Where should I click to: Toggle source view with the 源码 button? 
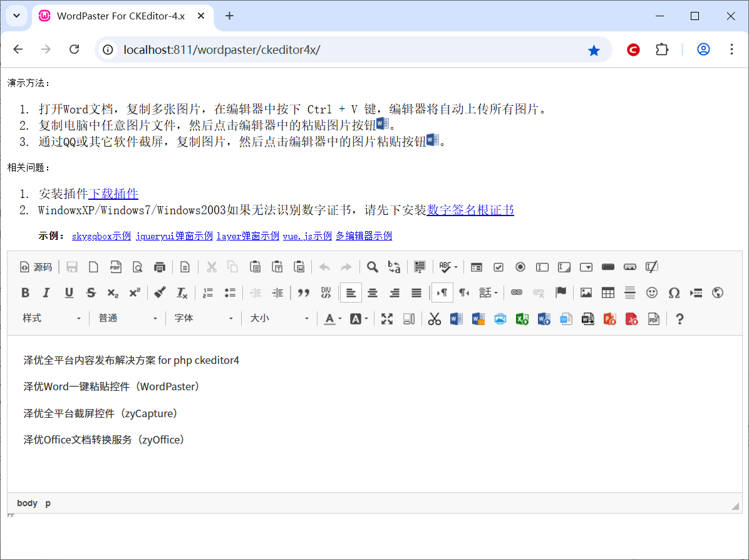[36, 267]
